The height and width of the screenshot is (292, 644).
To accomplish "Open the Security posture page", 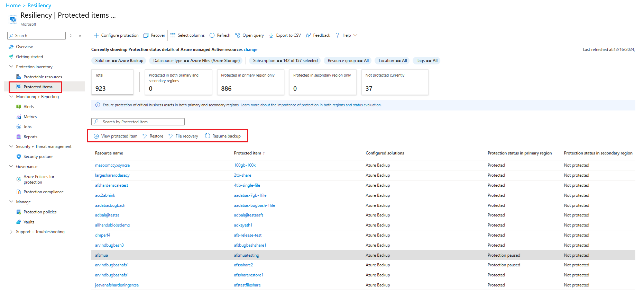I will coord(38,157).
